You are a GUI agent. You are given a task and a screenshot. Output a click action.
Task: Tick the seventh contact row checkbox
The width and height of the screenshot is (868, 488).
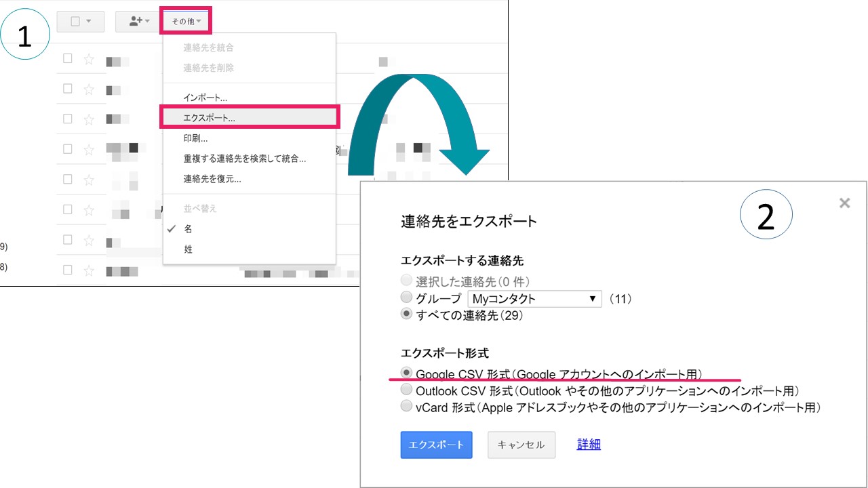(x=67, y=239)
